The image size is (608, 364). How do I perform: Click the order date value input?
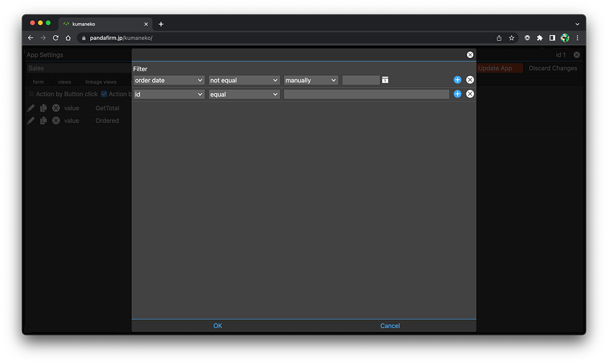pos(361,80)
